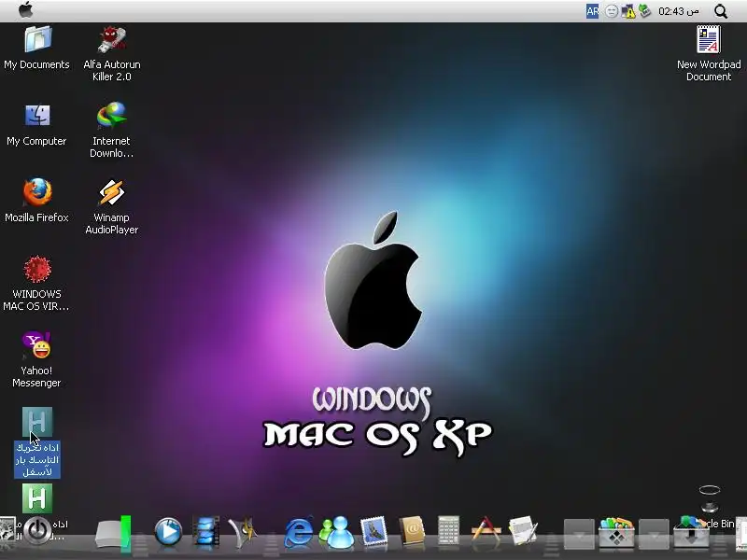Screen dimensions: 747x560
Task: Click the AR language indicator in the menu bar
Action: pos(592,11)
